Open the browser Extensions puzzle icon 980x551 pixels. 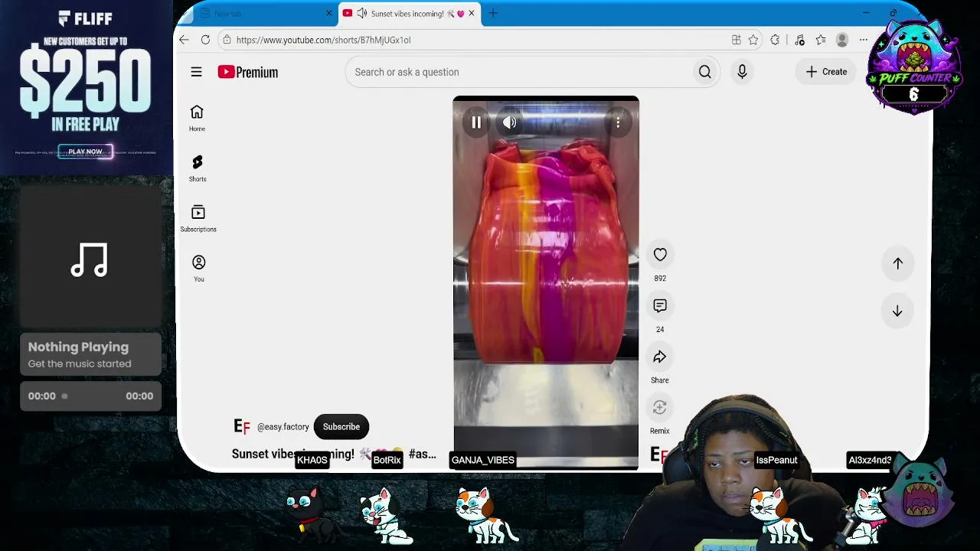click(776, 40)
